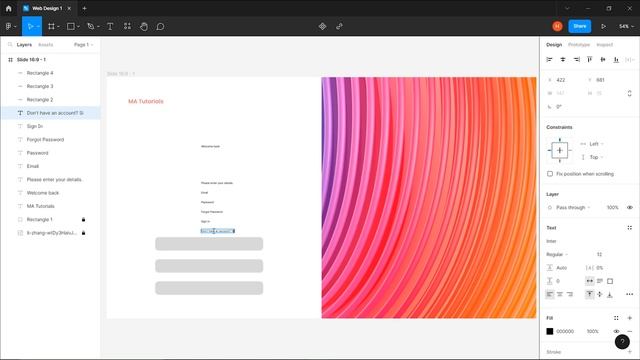
Task: Unlock the image layer below Rectangle 1
Action: pyautogui.click(x=83, y=233)
